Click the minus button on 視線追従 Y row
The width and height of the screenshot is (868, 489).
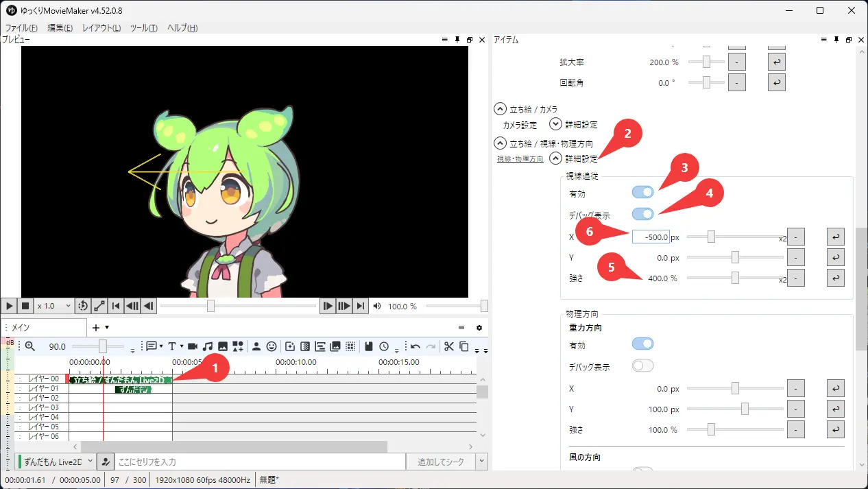[795, 258]
